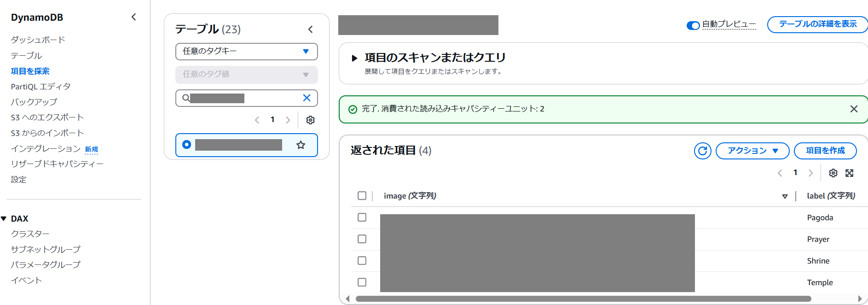Open 項目を探索 in the sidebar
This screenshot has width=868, height=305.
(x=30, y=71)
